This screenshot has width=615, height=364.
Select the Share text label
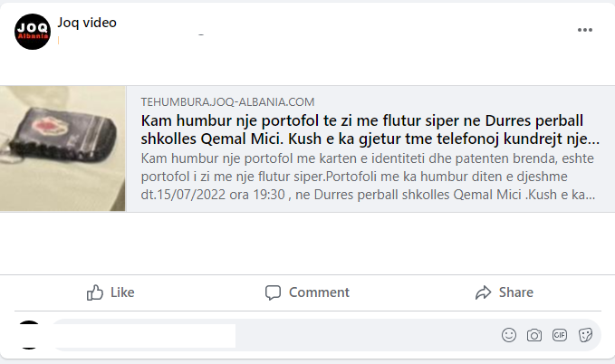click(x=515, y=292)
